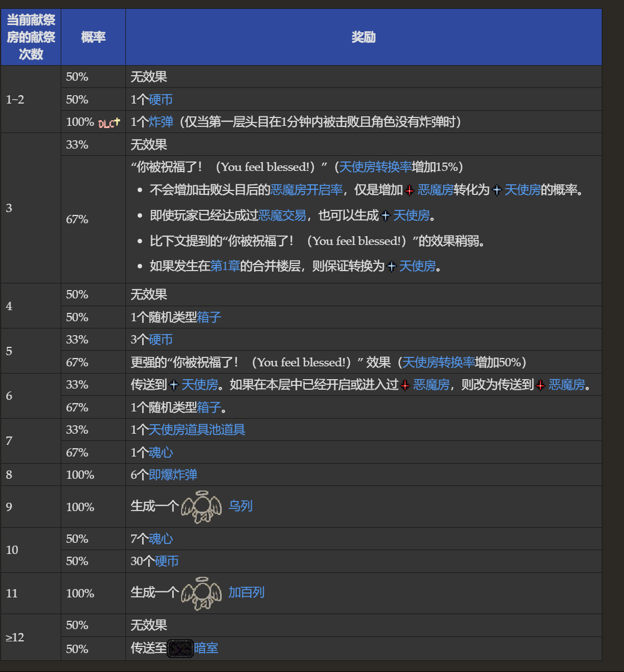Viewport: 624px width, 672px height.
Task: Open the 魂心 link in '7个魂心'
Action: coord(161,539)
